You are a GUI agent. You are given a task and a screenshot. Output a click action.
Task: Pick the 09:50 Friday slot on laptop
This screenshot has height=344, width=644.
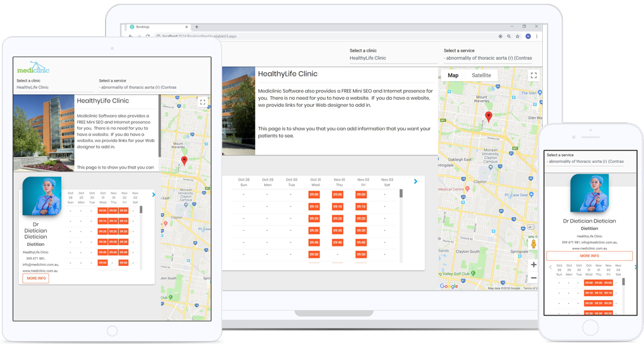pyautogui.click(x=361, y=255)
